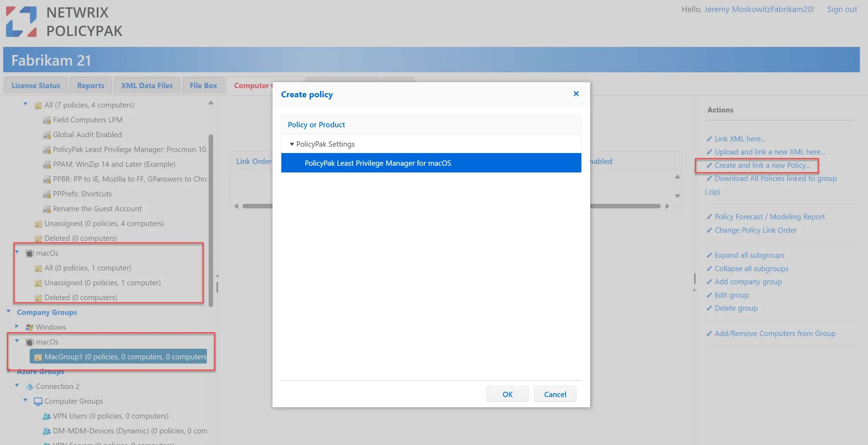Screen dimensions: 868x445
Task: Click the Sign out link
Action: [x=842, y=9]
